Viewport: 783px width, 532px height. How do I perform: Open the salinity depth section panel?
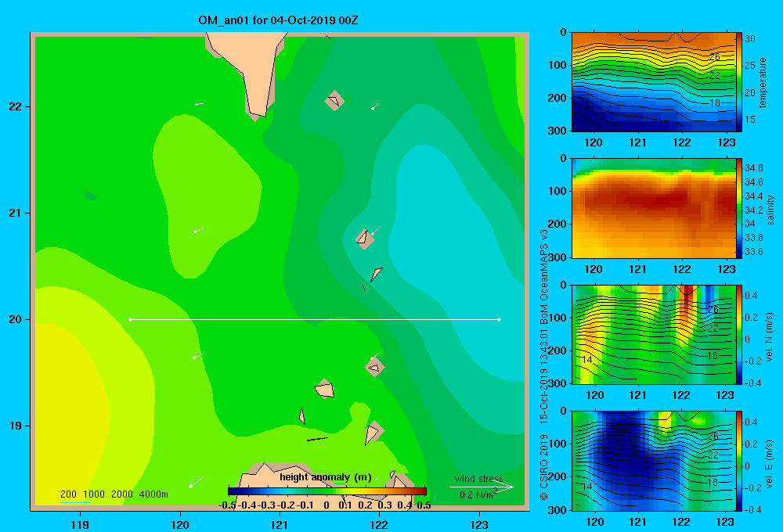click(653, 208)
